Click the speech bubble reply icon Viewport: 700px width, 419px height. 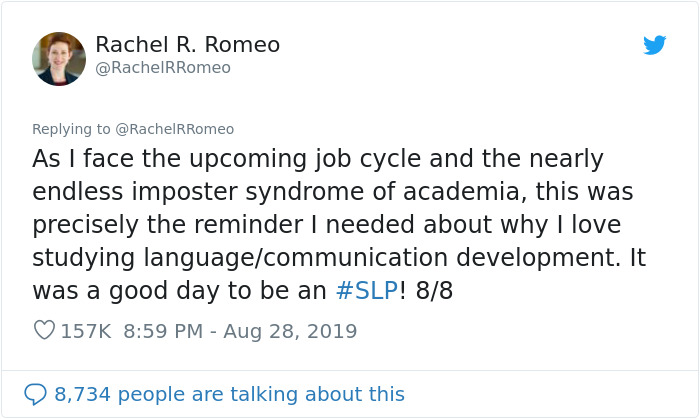click(x=35, y=394)
